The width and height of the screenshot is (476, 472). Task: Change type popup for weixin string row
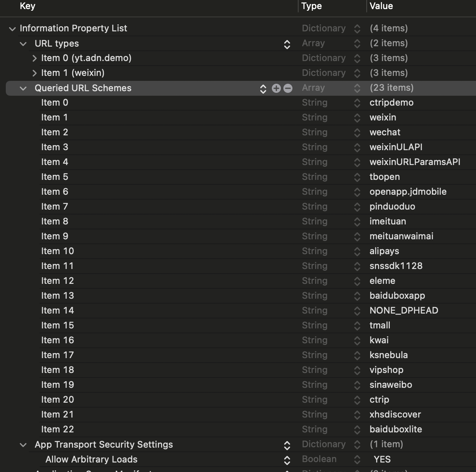(x=357, y=118)
